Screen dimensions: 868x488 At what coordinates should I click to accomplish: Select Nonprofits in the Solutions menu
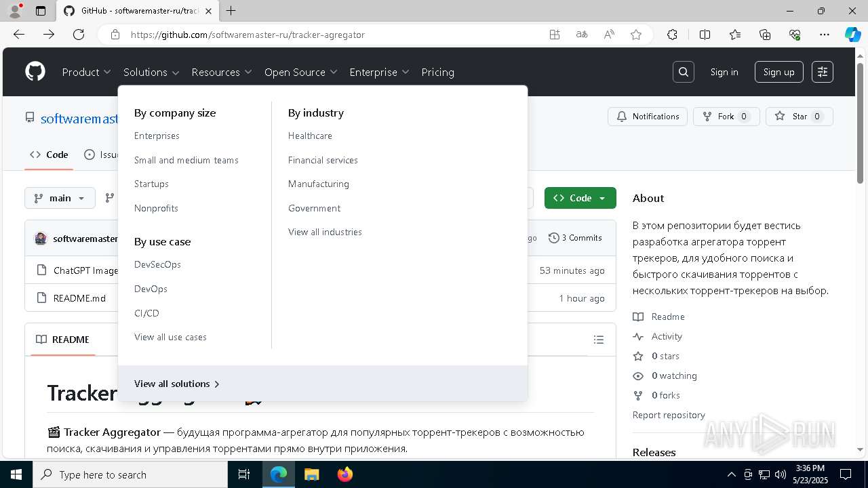[156, 208]
